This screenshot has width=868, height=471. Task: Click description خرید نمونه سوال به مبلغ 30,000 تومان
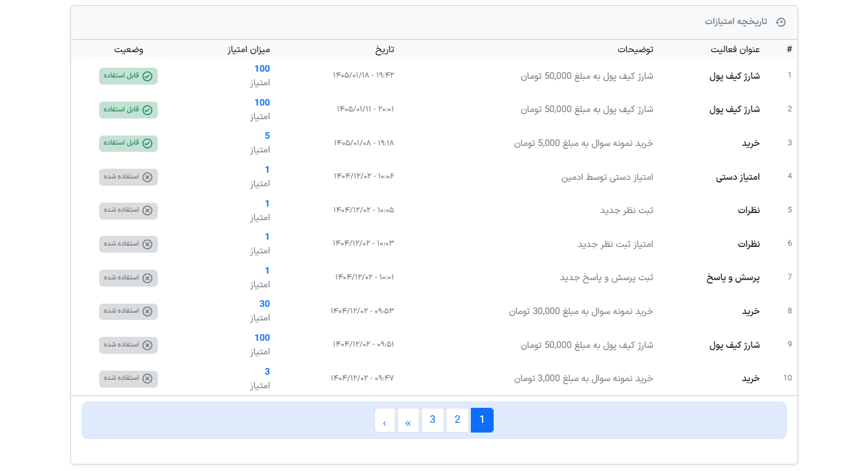[581, 311]
